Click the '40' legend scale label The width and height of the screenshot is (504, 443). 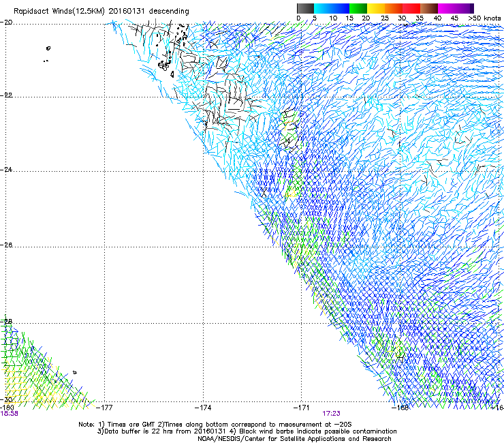437,18
